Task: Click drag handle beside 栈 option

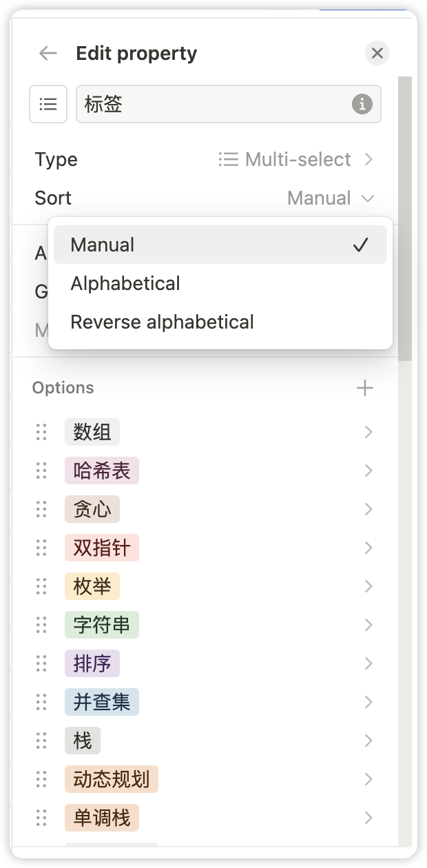Action: coord(41,741)
